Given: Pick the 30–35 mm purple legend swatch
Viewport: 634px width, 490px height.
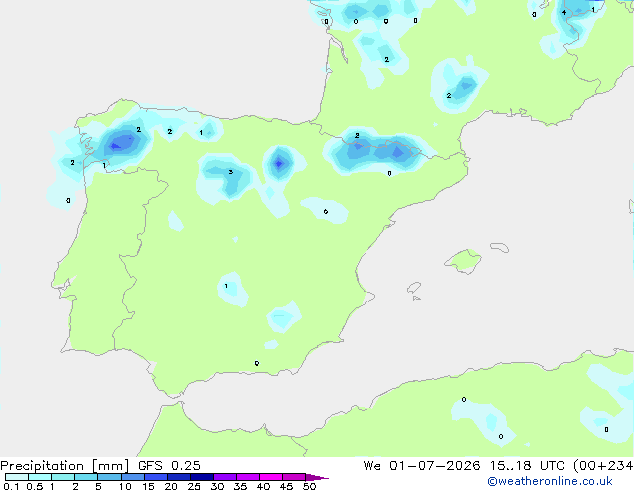Looking at the screenshot, I should pos(224,477).
